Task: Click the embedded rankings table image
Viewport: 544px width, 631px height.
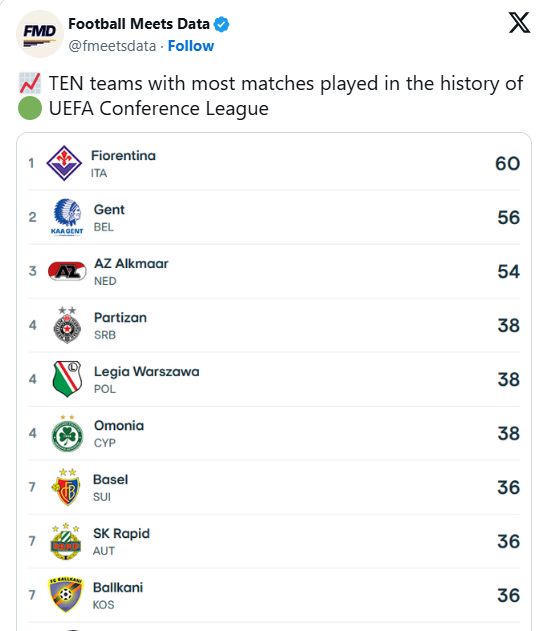Action: coord(274,381)
